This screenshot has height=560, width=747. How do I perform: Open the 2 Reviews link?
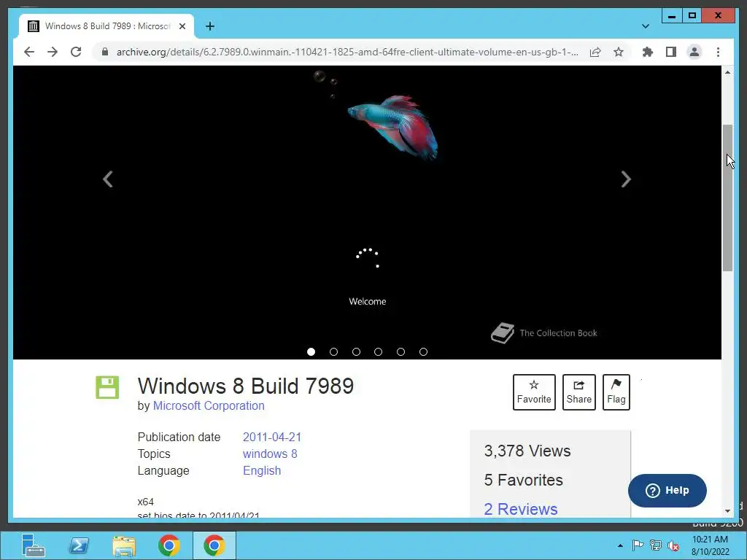521,509
